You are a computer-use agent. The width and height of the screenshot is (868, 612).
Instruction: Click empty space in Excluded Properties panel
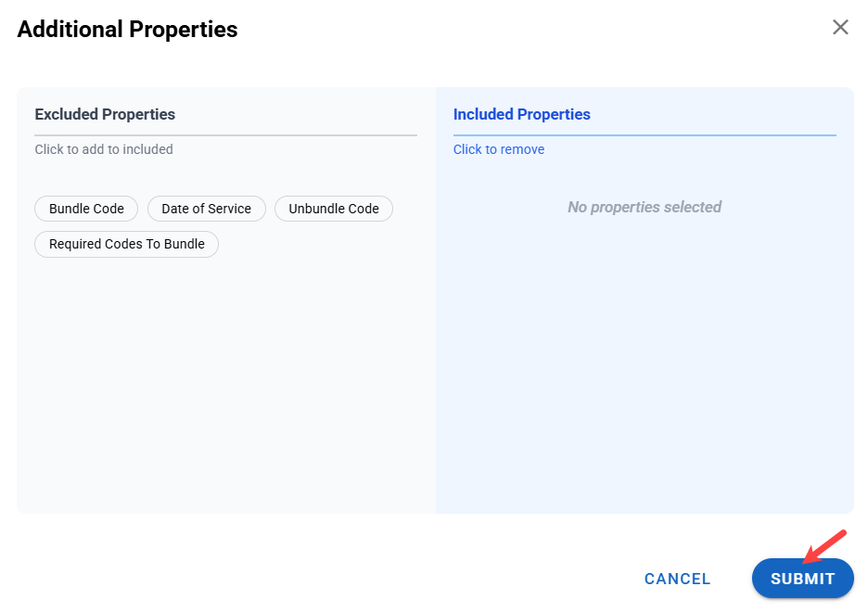coord(225,389)
